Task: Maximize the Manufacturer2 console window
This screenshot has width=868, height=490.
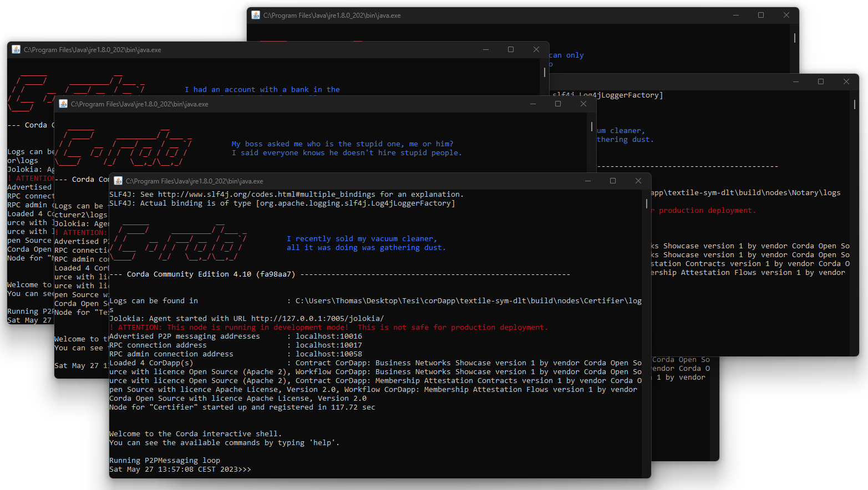Action: 558,104
